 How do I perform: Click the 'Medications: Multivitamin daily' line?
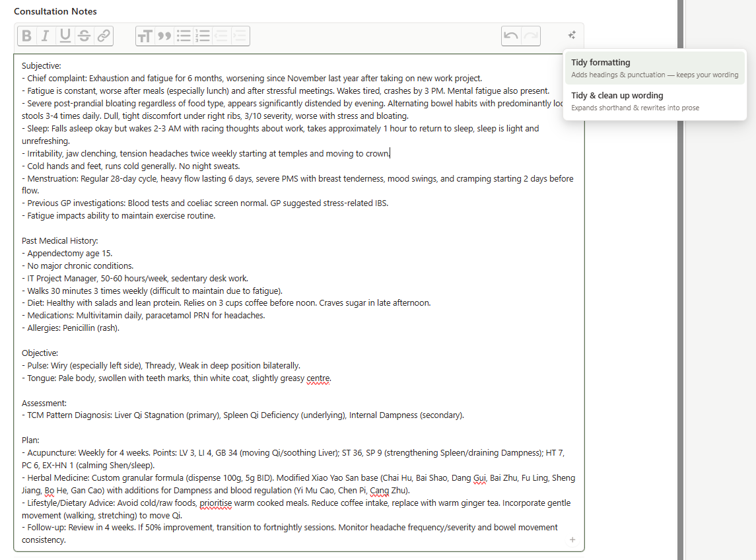click(x=143, y=316)
